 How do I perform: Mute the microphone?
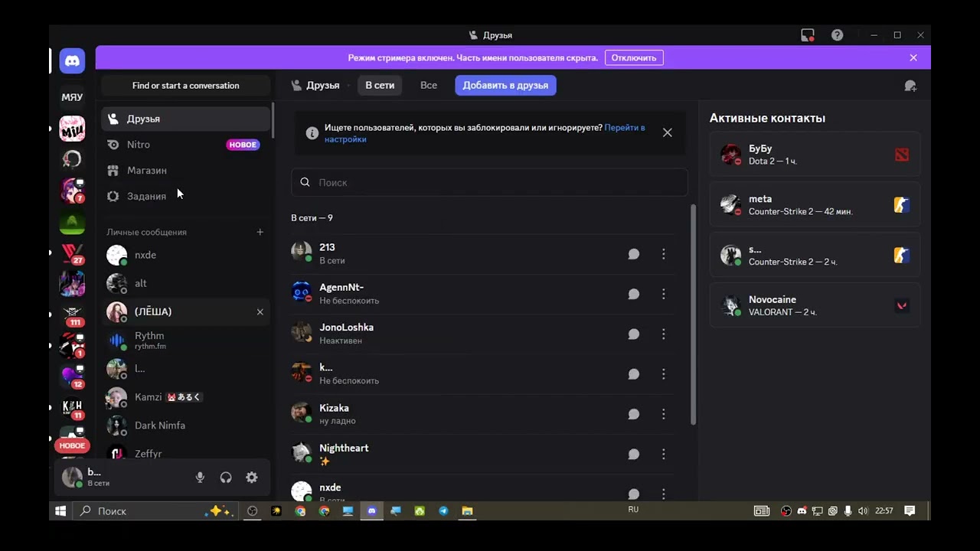pyautogui.click(x=200, y=478)
